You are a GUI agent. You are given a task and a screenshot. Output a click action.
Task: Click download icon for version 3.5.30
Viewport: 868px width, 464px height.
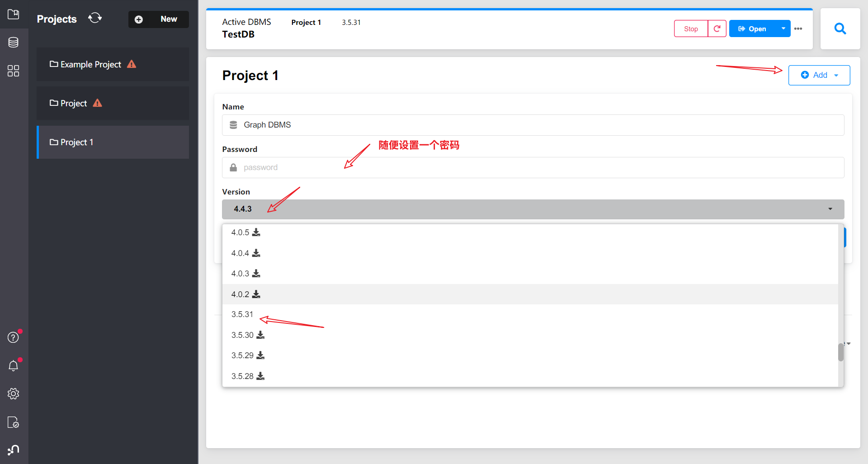[x=260, y=335]
